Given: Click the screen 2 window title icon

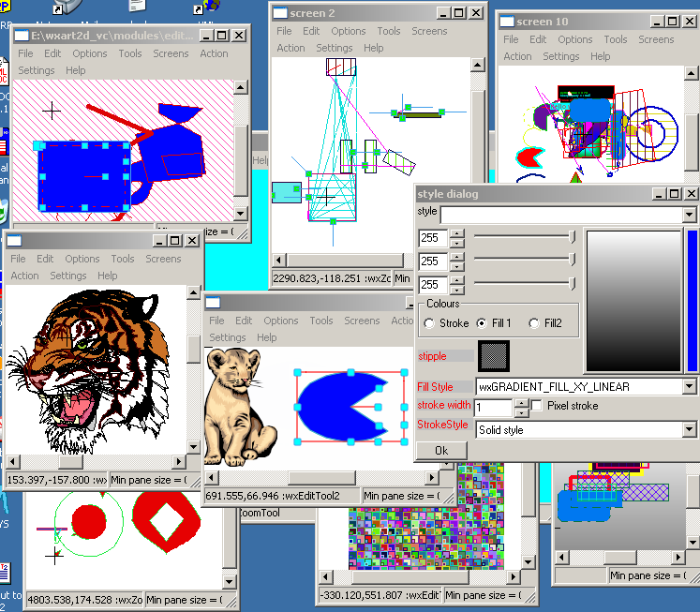Looking at the screenshot, I should (281, 13).
